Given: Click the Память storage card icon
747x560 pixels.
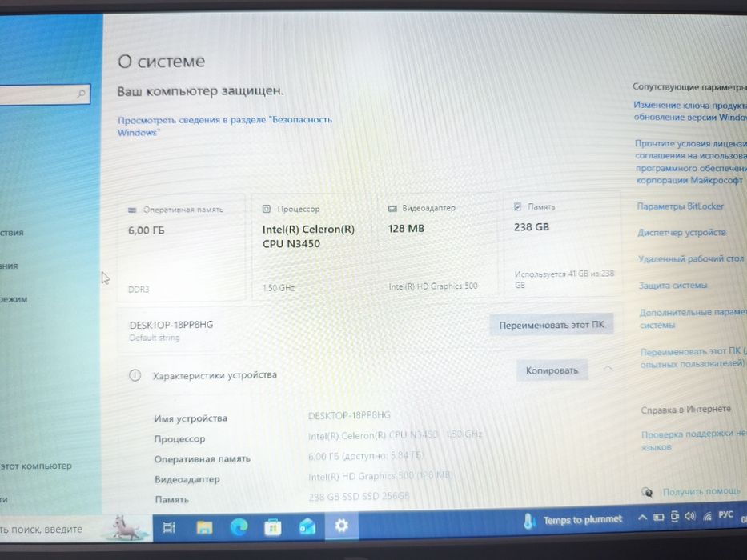Looking at the screenshot, I should [518, 206].
